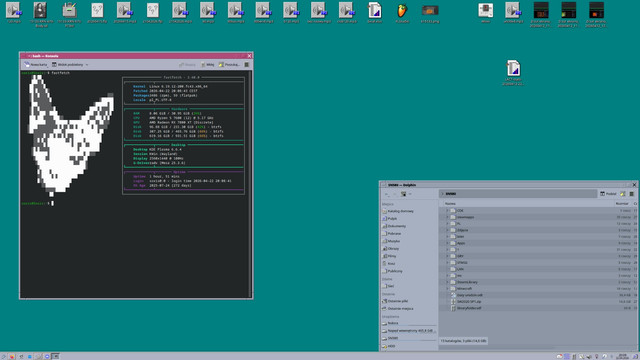Go back in Dolphin navigation

(x=387, y=194)
